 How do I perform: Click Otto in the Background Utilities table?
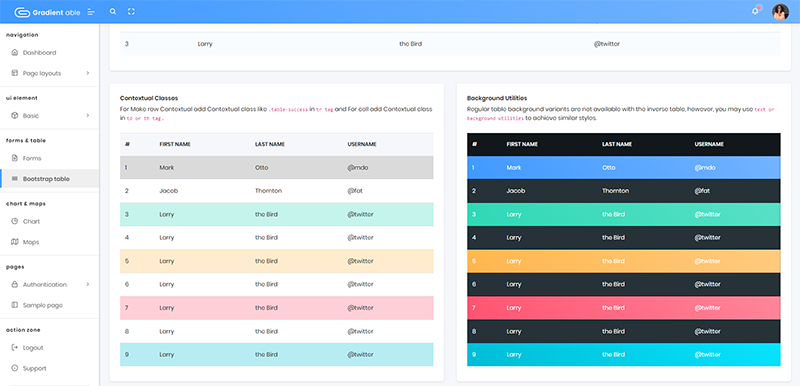point(609,167)
